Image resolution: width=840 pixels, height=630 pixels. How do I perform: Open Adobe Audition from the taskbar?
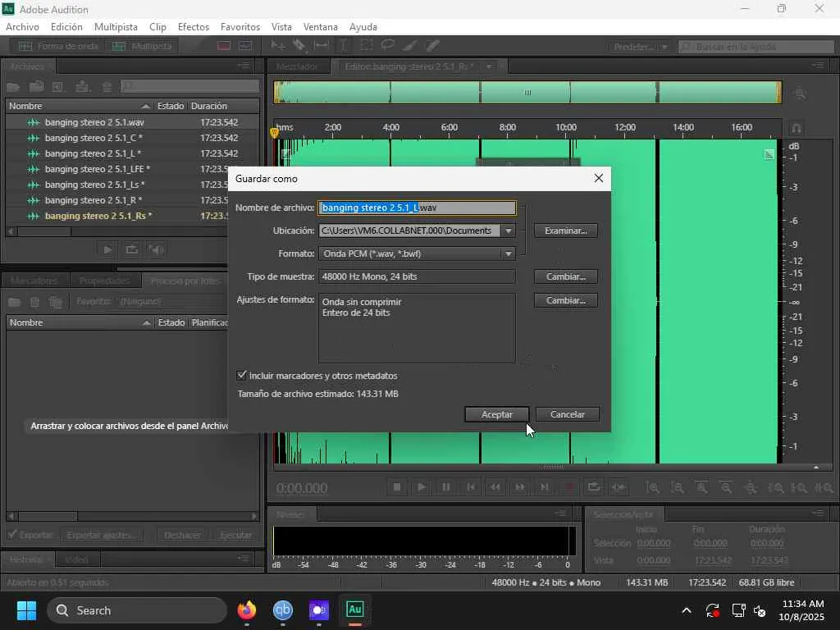click(x=354, y=609)
